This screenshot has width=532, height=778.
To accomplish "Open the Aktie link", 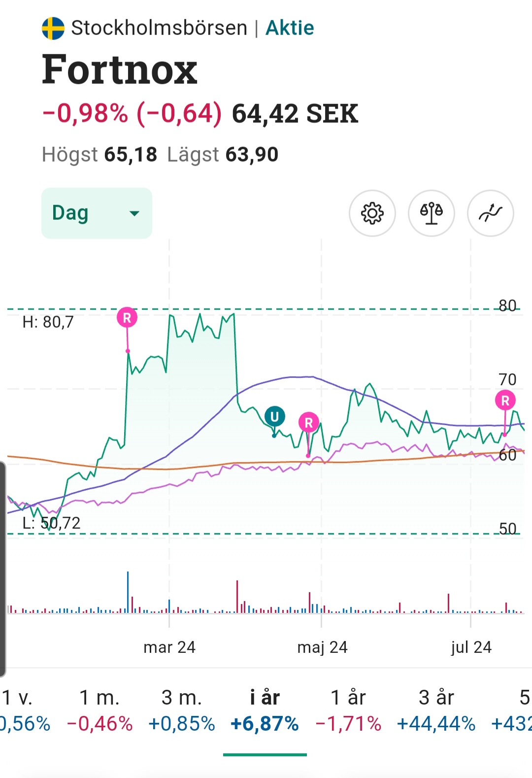I will pyautogui.click(x=290, y=28).
